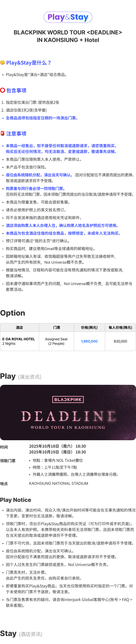The width and height of the screenshot is (136, 644).
Task: Click the 每人价格(韩元) column header
Action: 120,327
